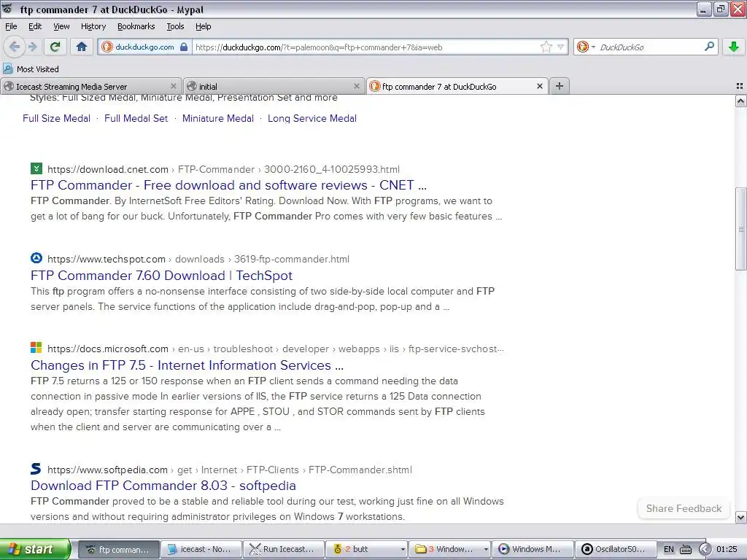Switch to Oscillator50 taskbar button

coord(616,549)
